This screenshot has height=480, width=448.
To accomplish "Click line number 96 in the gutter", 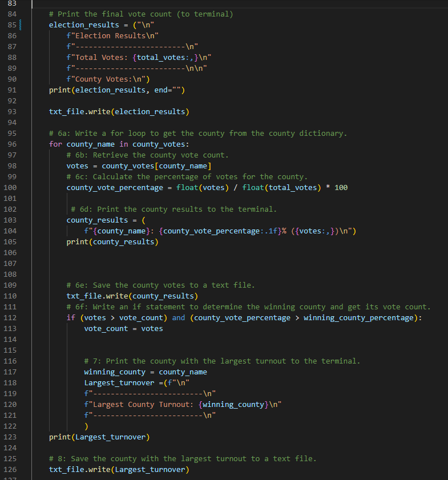I will (12, 144).
